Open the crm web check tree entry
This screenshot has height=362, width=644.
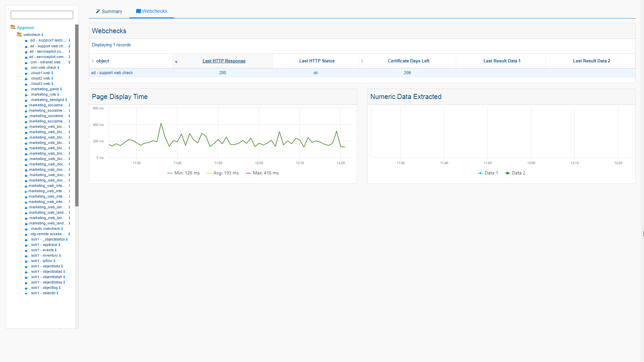pyautogui.click(x=44, y=67)
